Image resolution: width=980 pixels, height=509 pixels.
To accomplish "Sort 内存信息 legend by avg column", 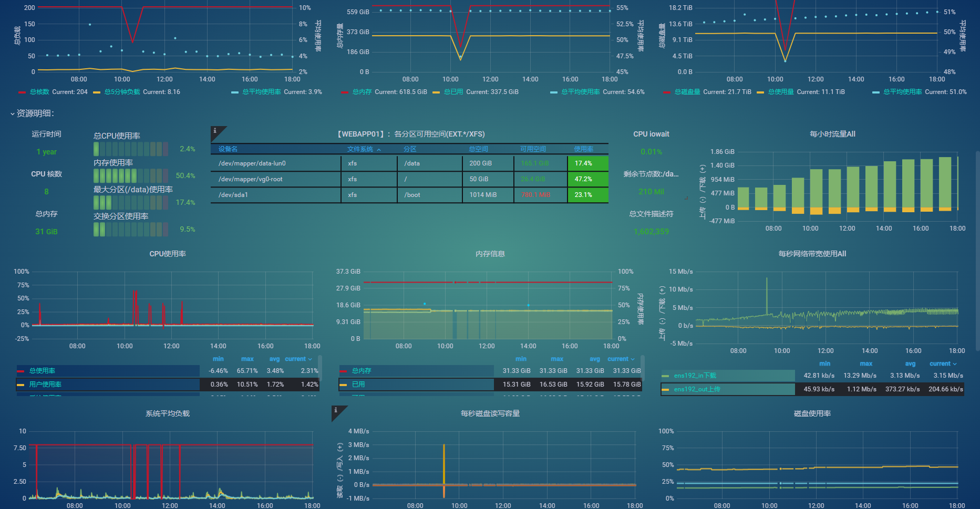I will (x=594, y=359).
